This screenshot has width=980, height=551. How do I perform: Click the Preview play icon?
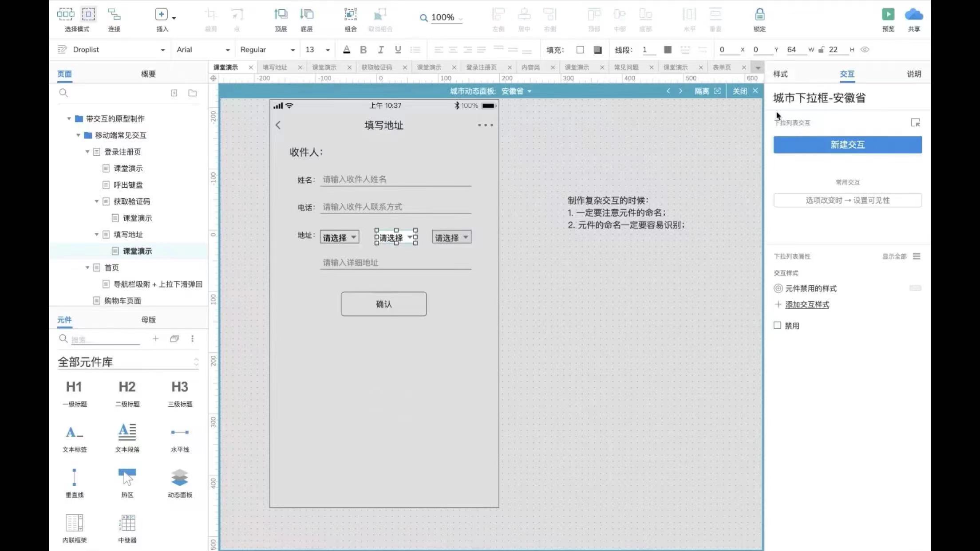tap(888, 15)
